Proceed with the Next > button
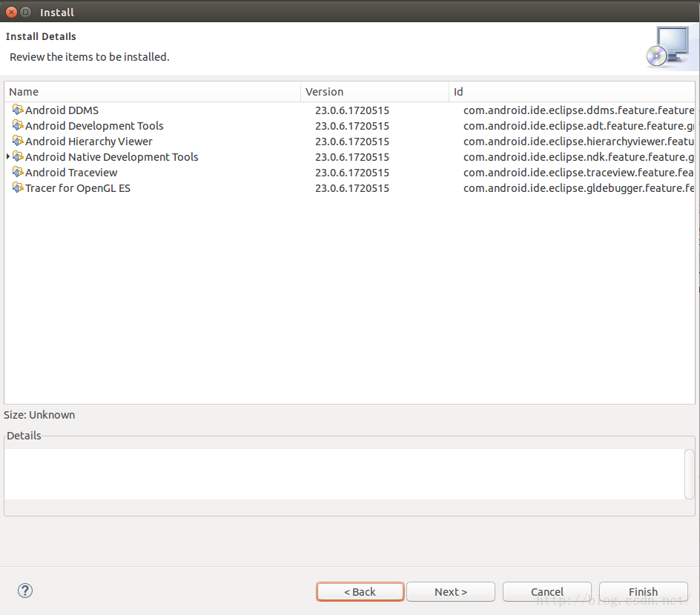700x615 pixels. 450,592
